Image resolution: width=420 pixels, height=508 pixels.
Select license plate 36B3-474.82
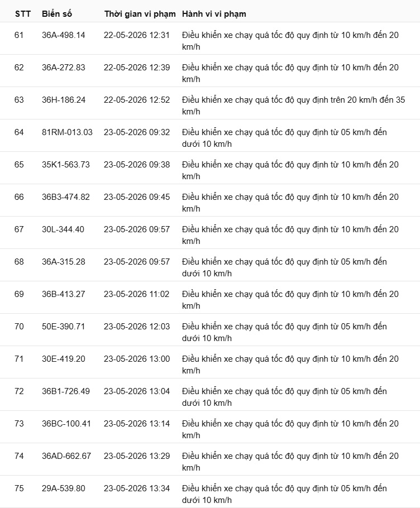tap(66, 197)
